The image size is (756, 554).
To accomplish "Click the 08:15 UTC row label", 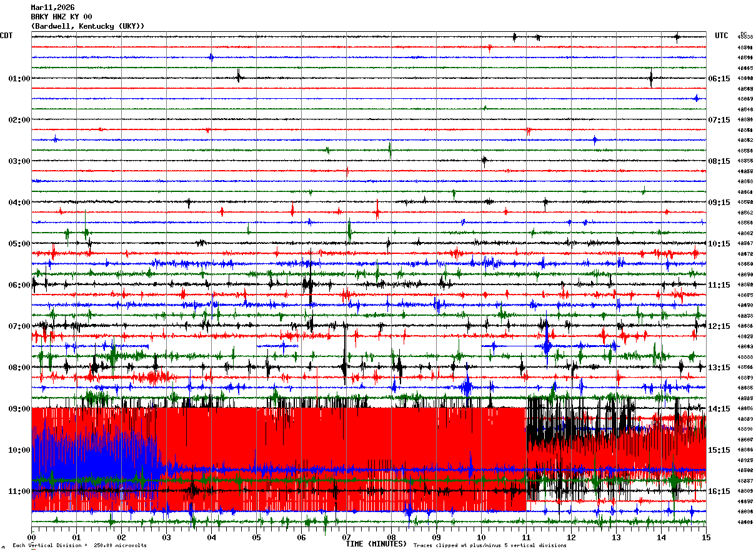I will (719, 161).
